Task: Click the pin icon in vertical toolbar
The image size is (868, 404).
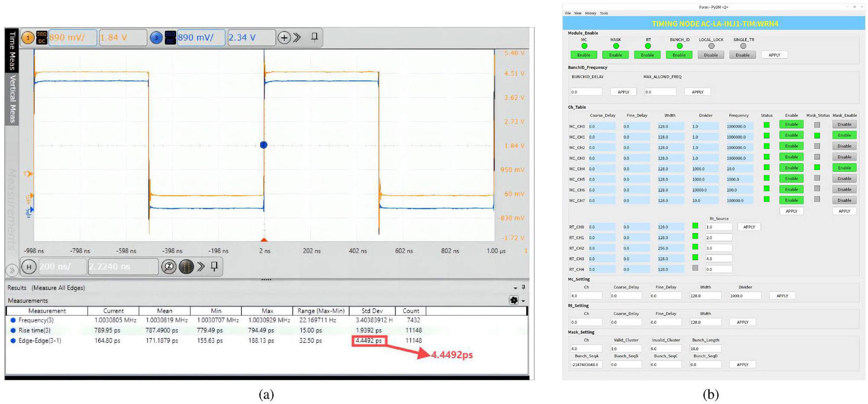Action: 315,37
